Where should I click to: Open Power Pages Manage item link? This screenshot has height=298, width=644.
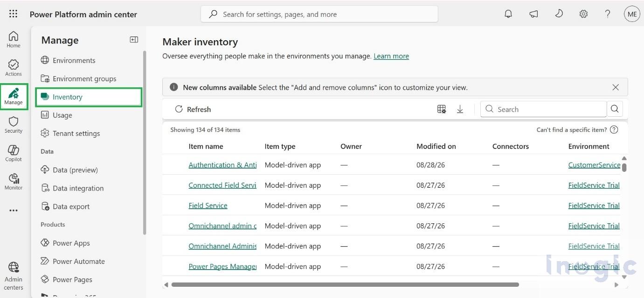click(222, 266)
